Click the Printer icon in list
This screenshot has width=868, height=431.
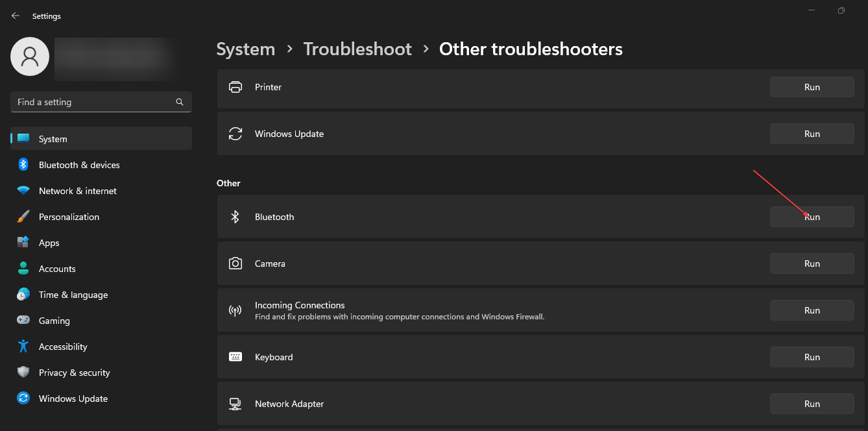(235, 87)
